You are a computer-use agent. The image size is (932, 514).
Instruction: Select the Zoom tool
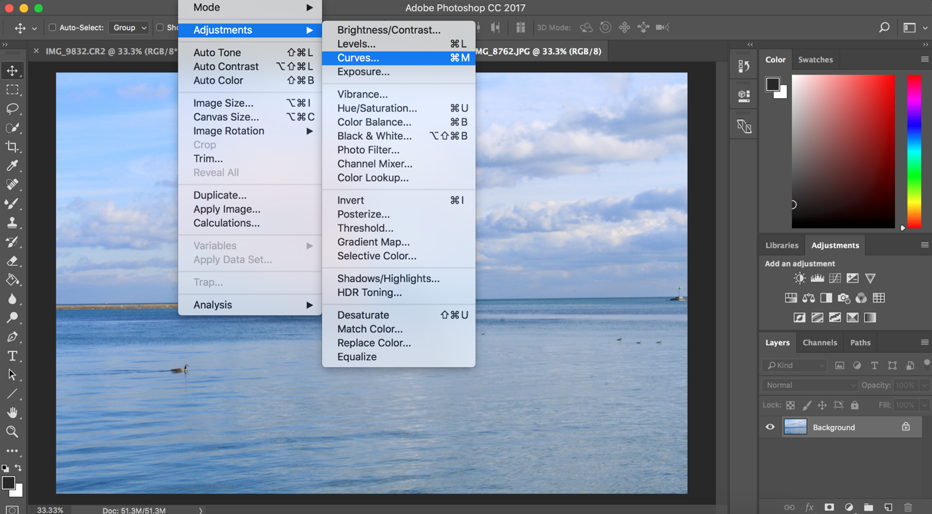pyautogui.click(x=12, y=432)
